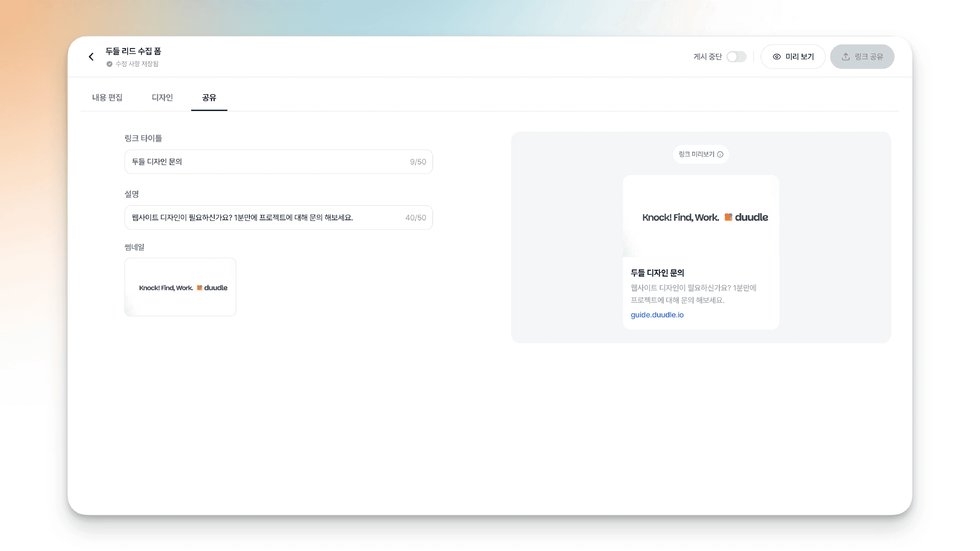
Task: Click the saved-changes checkmark icon
Action: [x=109, y=64]
